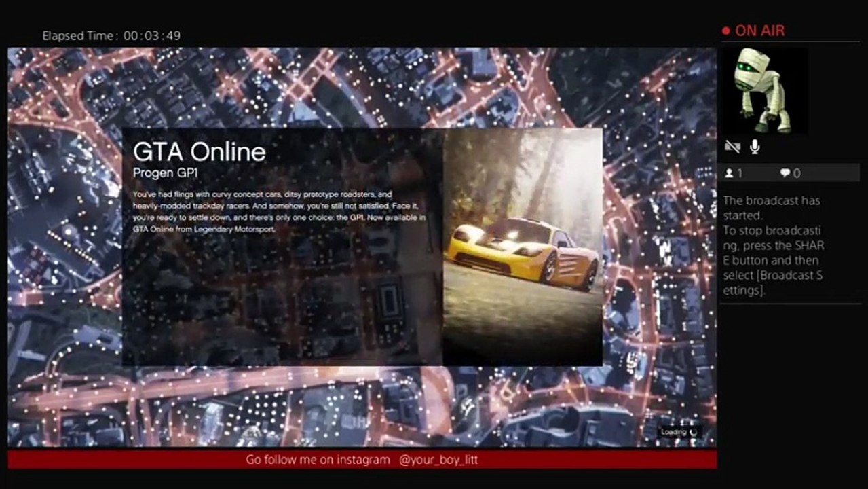868x489 pixels.
Task: Click the GTA Online heading
Action: (199, 151)
